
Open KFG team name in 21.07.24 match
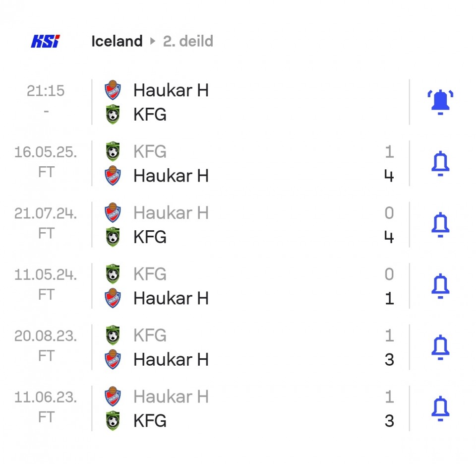[x=150, y=237]
